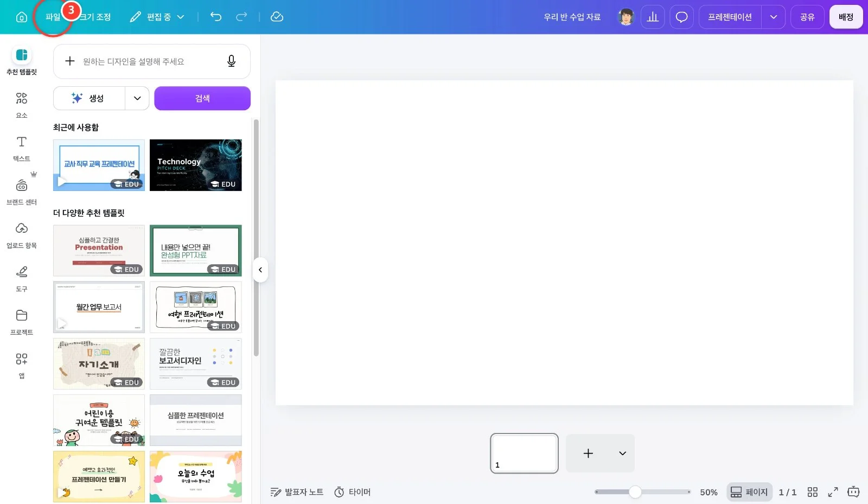Open the 앱 apps panel
Screen dimensions: 868x504
(x=22, y=365)
